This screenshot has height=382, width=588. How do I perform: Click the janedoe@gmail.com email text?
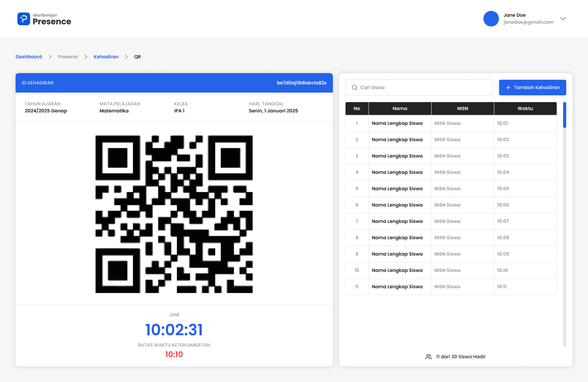point(528,22)
